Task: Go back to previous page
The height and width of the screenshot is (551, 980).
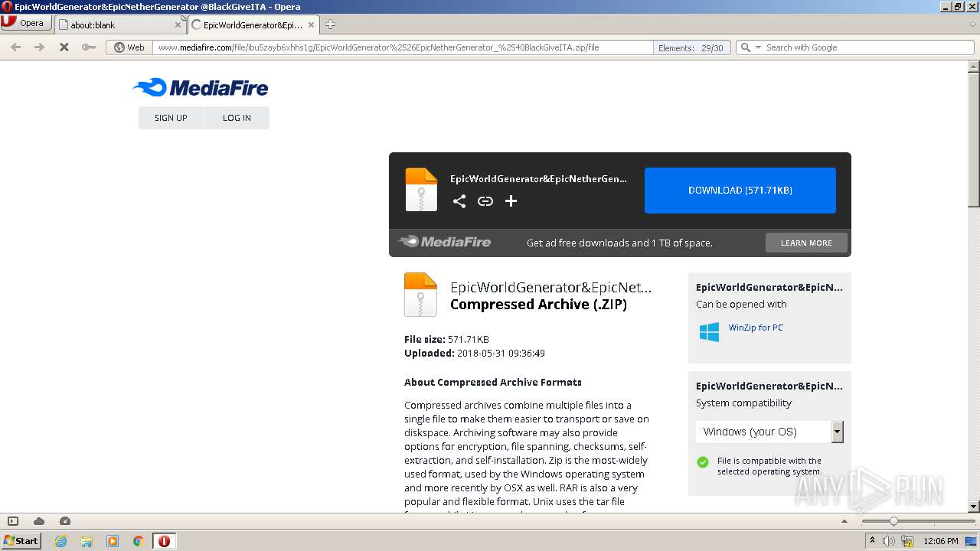Action: tap(15, 47)
